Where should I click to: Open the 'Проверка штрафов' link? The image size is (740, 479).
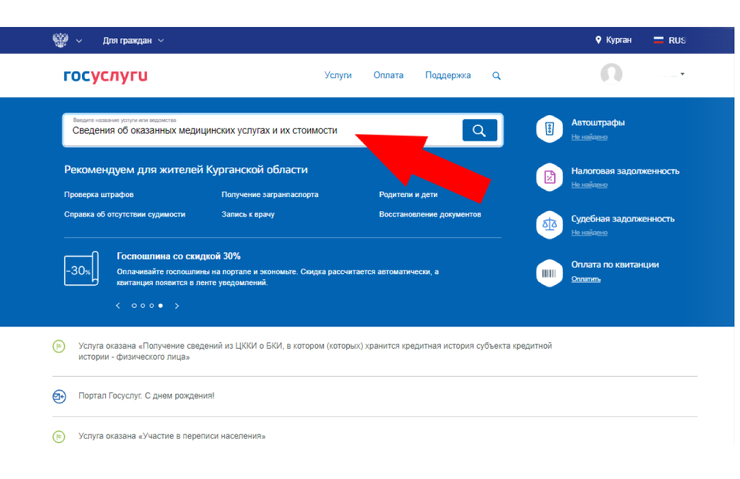tap(99, 194)
